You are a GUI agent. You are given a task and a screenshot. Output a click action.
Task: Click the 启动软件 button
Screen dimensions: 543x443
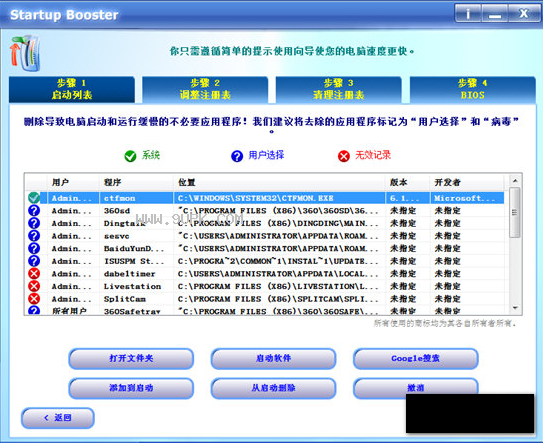click(273, 358)
